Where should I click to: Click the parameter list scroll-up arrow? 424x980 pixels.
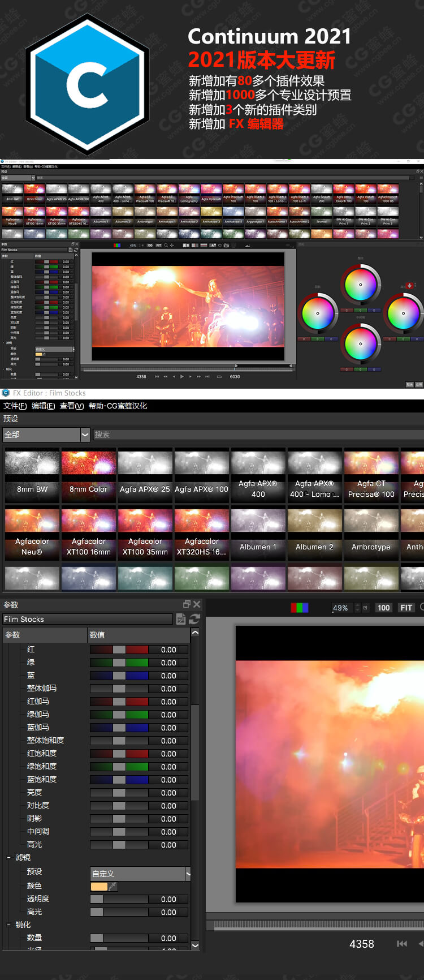(x=195, y=633)
